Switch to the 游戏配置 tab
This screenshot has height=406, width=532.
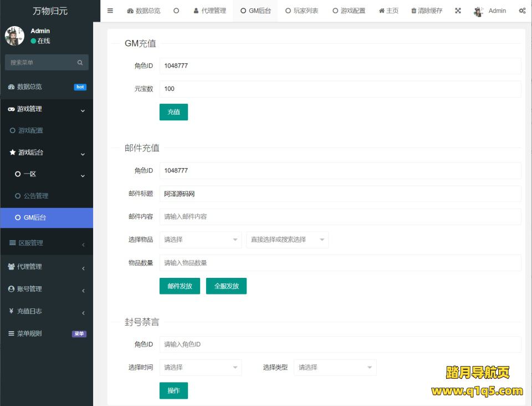click(x=349, y=11)
